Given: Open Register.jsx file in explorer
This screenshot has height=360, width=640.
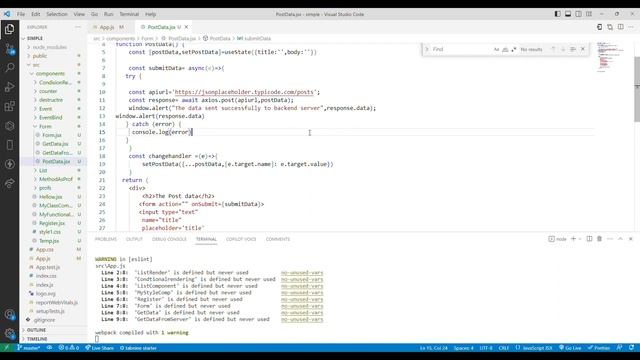Looking at the screenshot, I should pyautogui.click(x=53, y=223).
